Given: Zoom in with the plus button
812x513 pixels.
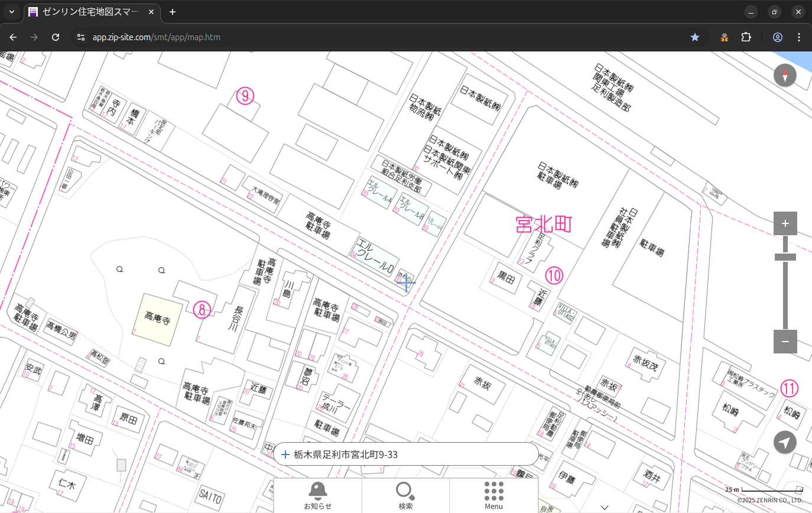Looking at the screenshot, I should 785,223.
